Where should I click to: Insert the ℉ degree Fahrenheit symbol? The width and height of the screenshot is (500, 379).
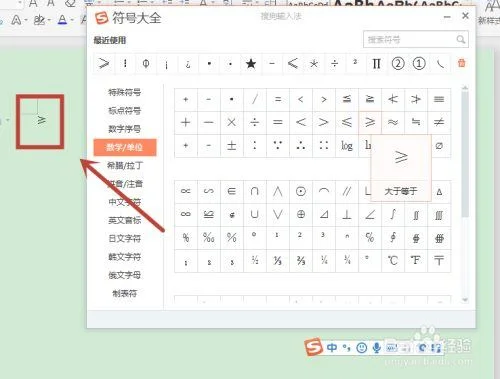pos(416,261)
